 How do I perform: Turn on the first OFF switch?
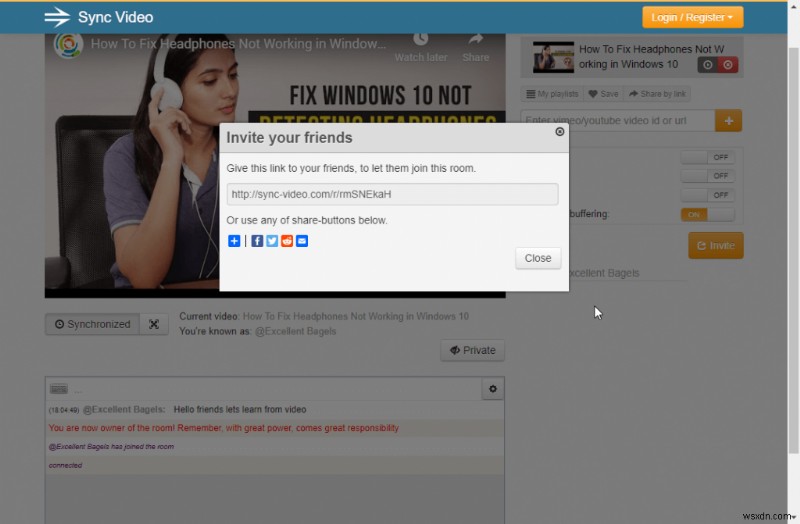click(706, 158)
